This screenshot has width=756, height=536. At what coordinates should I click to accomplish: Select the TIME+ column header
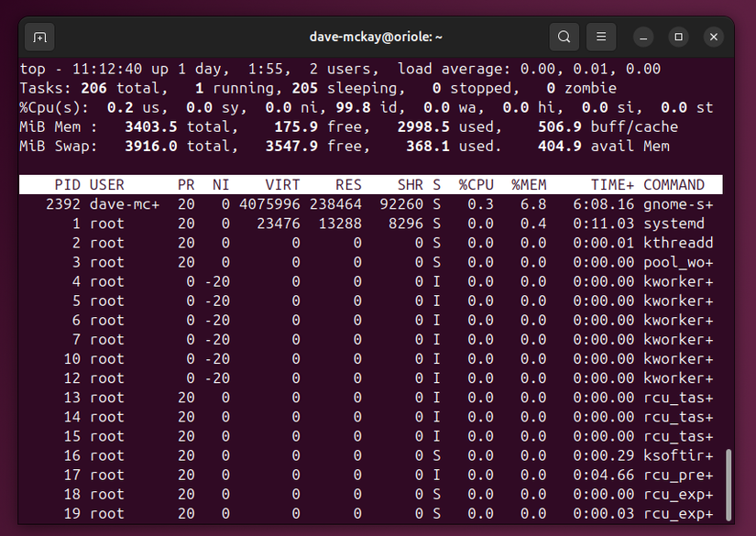click(x=611, y=184)
